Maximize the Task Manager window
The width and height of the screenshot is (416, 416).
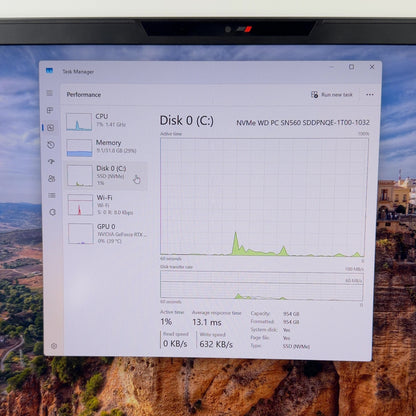351,67
